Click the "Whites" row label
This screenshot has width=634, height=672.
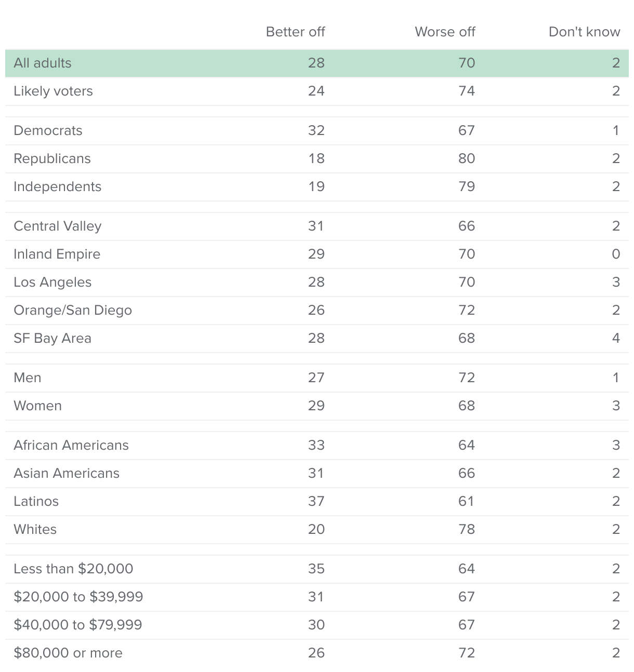35,529
